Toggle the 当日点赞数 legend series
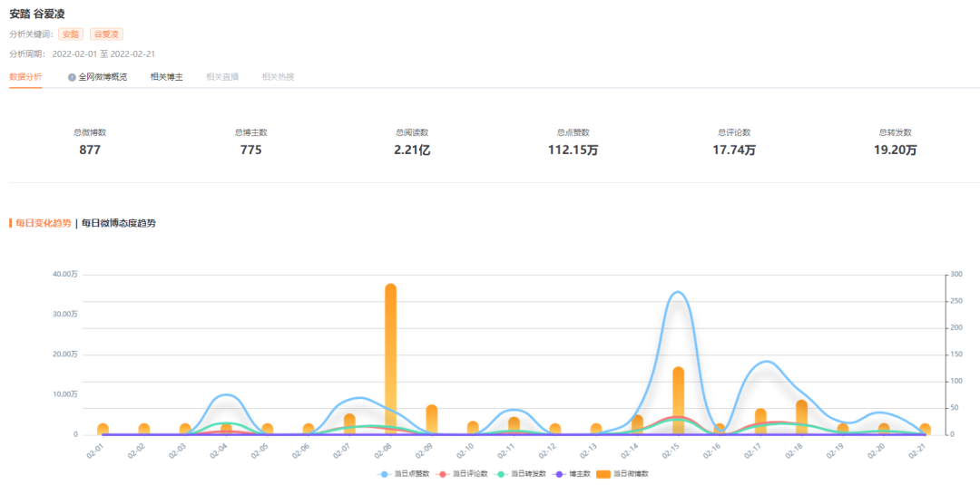Viewport: 980px width, 485px height. click(404, 474)
